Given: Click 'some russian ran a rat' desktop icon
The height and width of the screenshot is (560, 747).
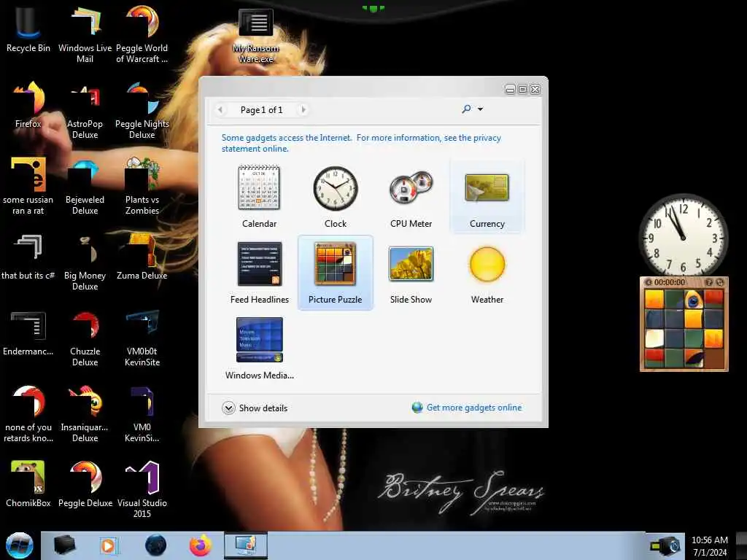Looking at the screenshot, I should coord(28,187).
